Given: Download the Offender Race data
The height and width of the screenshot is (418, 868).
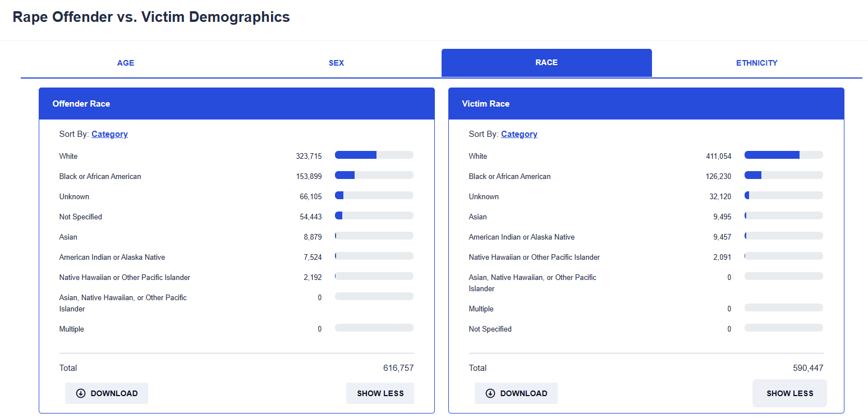Looking at the screenshot, I should pyautogui.click(x=107, y=393).
